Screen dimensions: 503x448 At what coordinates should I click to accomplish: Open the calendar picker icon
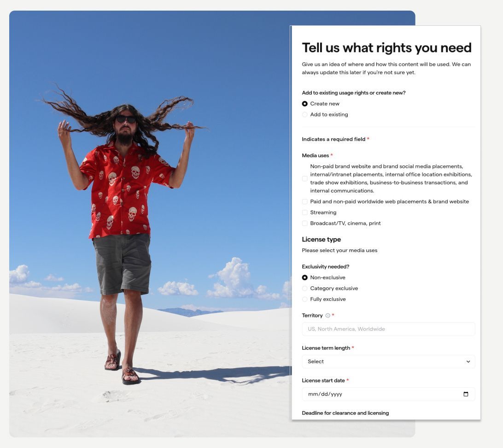(466, 394)
